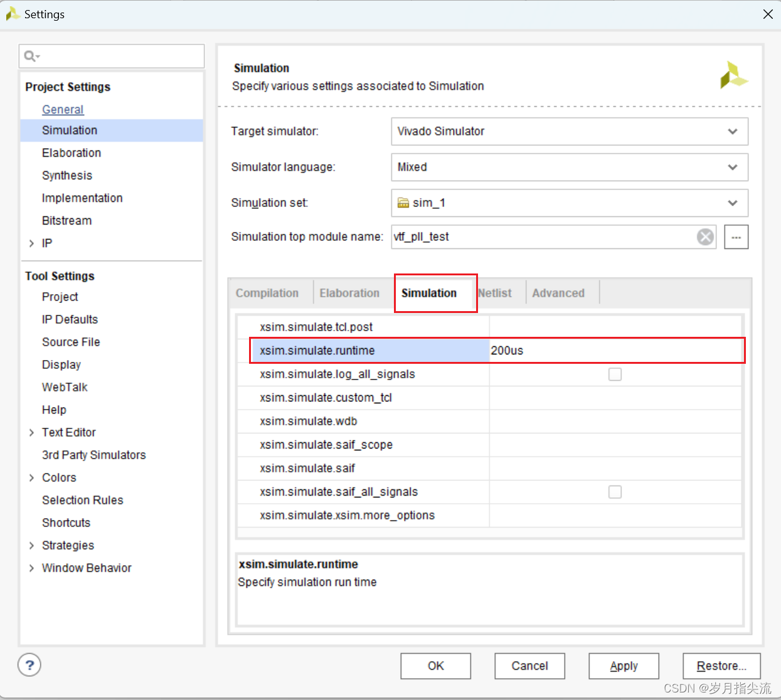The height and width of the screenshot is (700, 781).
Task: Click the xsim.simulate.custom_tcl value cell
Action: click(615, 398)
